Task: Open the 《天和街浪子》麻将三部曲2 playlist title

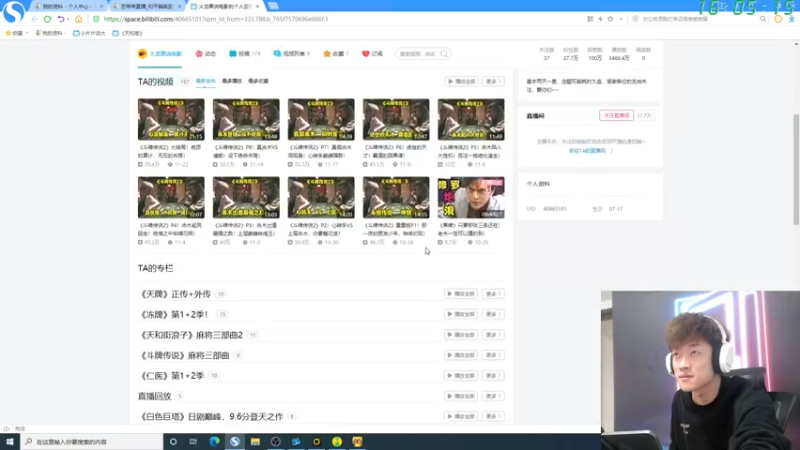Action: 191,335
